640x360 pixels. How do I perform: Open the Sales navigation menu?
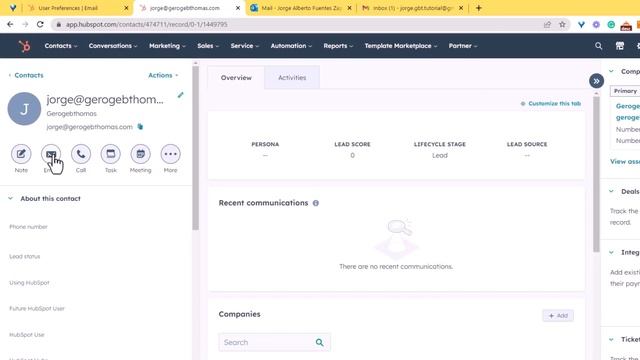click(208, 46)
